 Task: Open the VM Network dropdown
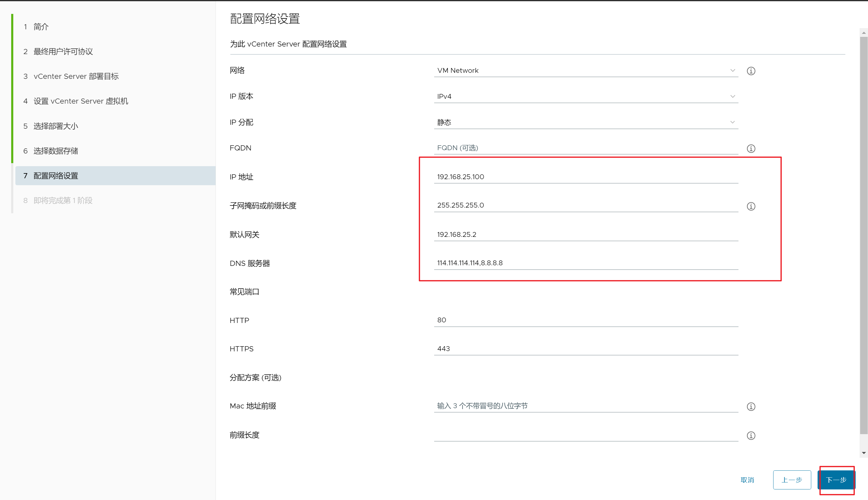(586, 70)
